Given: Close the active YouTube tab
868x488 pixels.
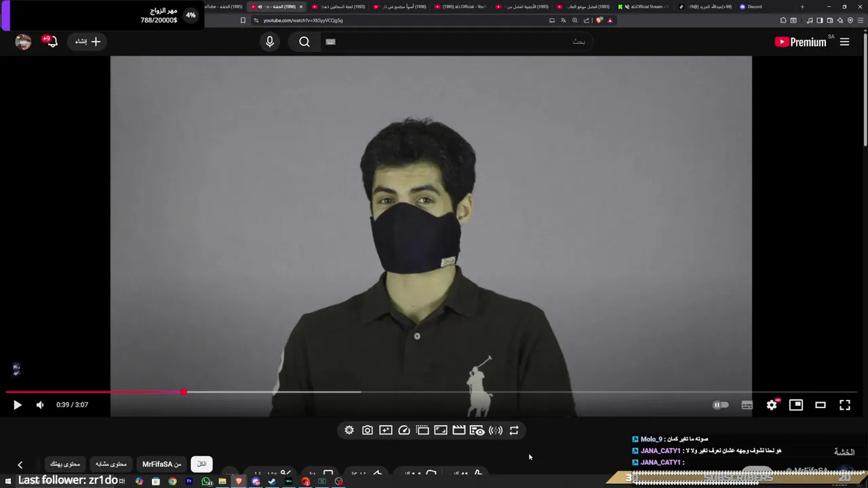Looking at the screenshot, I should (301, 7).
